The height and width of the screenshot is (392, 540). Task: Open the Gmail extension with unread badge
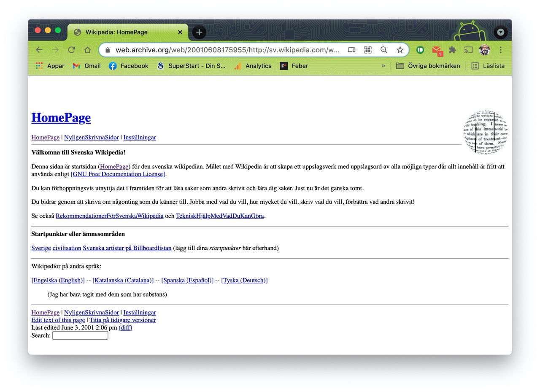pyautogui.click(x=437, y=50)
